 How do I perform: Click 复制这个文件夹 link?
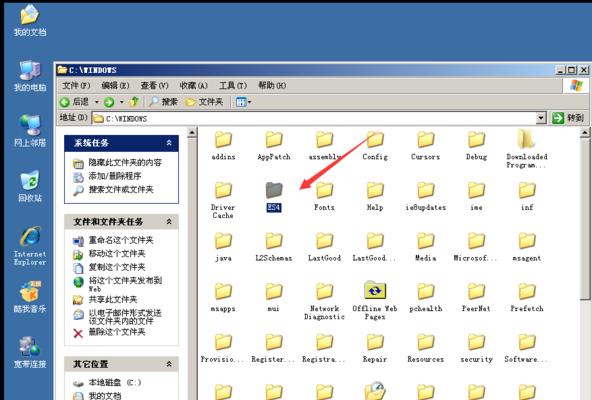[x=117, y=267]
